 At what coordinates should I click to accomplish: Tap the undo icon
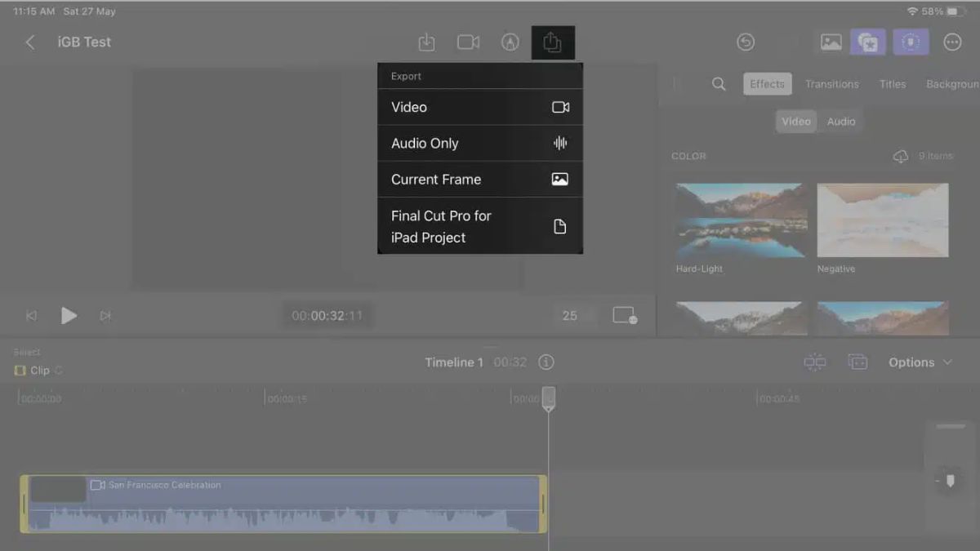pyautogui.click(x=745, y=42)
